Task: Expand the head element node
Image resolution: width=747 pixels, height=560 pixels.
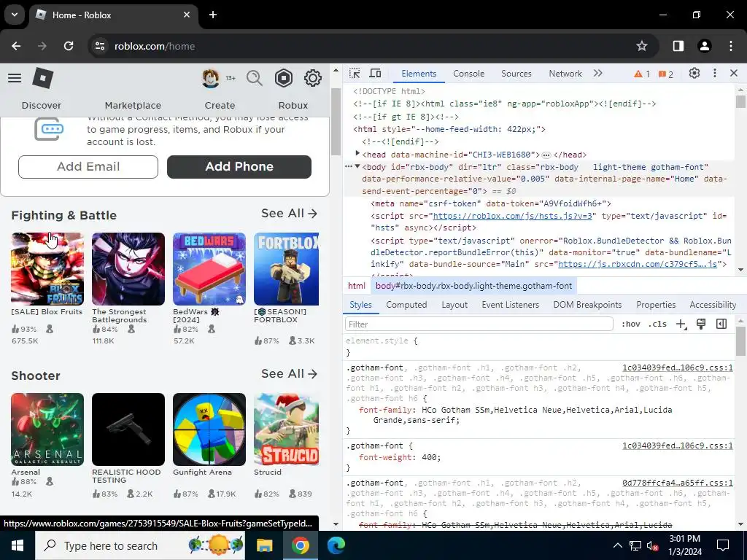Action: 357,154
